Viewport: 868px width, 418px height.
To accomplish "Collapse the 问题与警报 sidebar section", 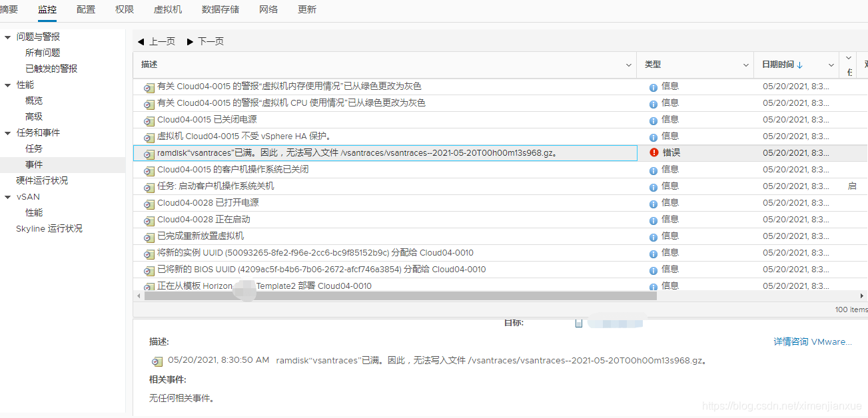I will [x=6, y=37].
